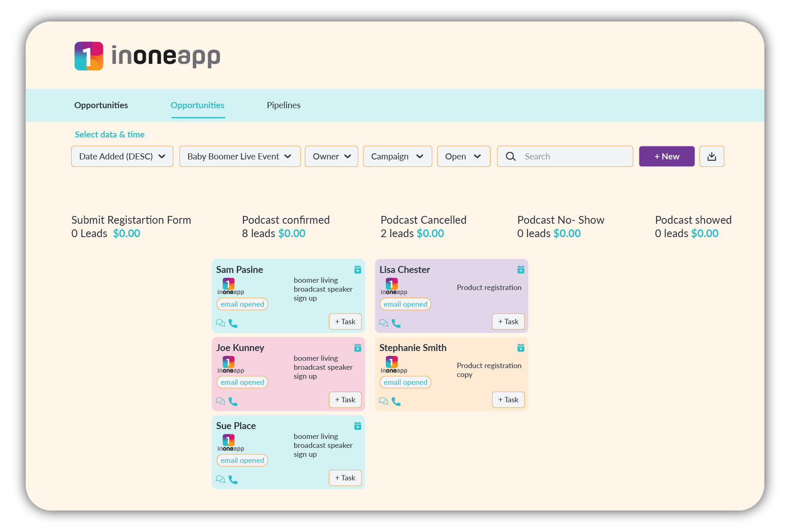This screenshot has height=532, width=790.
Task: Open the Baby Boomer Live Event dropdown
Action: click(240, 157)
